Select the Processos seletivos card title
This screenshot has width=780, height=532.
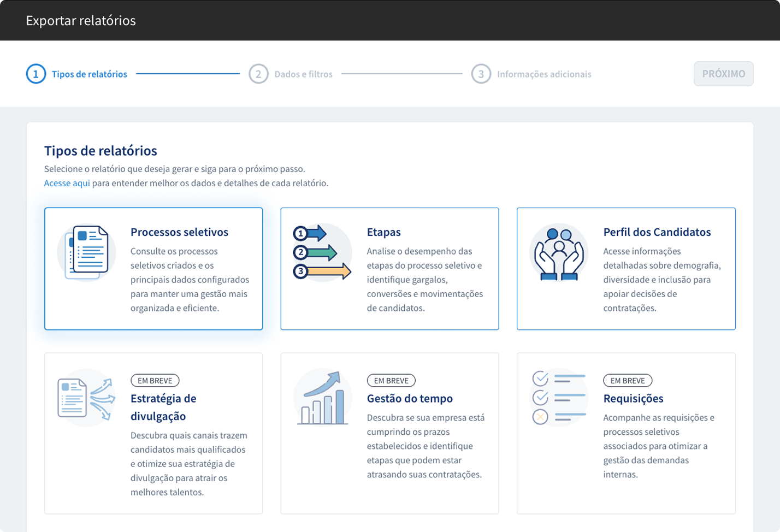pos(179,232)
